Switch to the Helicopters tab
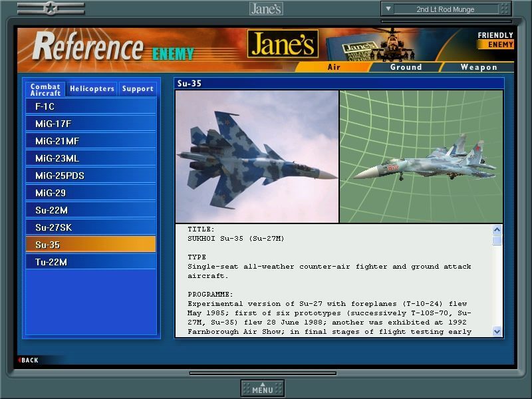The width and height of the screenshot is (532, 399). click(x=92, y=89)
